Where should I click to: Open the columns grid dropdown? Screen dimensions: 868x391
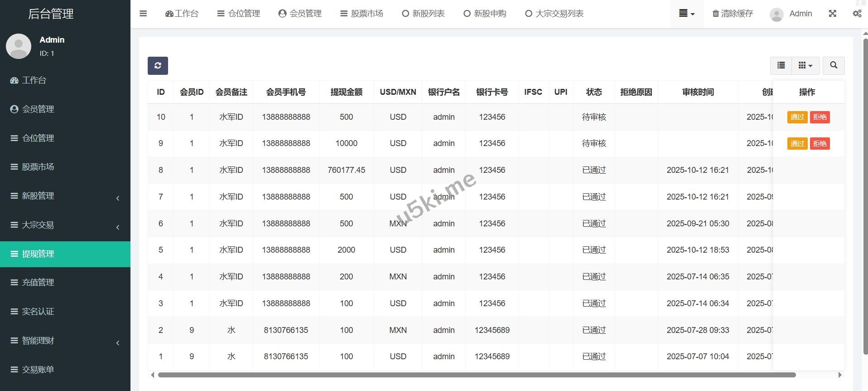pos(805,65)
